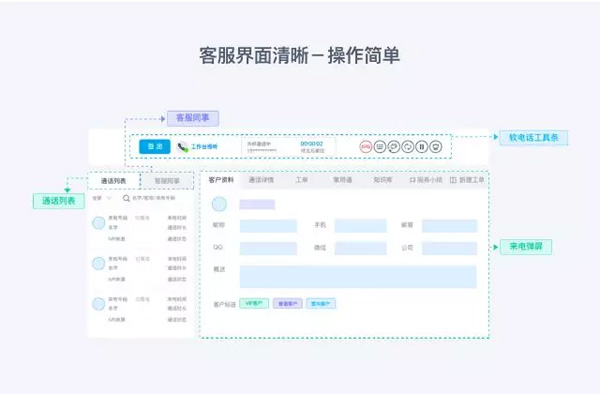Select the green VIP客户 tag

[254, 304]
